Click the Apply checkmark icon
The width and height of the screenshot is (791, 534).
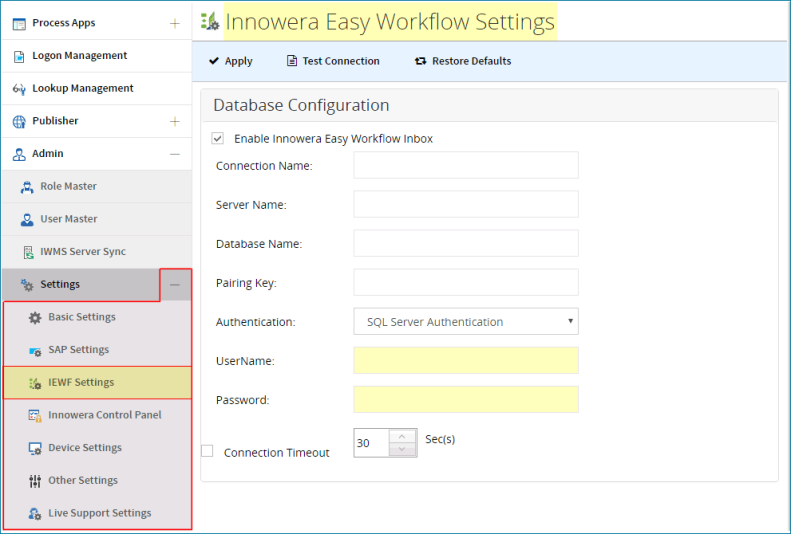tap(214, 61)
